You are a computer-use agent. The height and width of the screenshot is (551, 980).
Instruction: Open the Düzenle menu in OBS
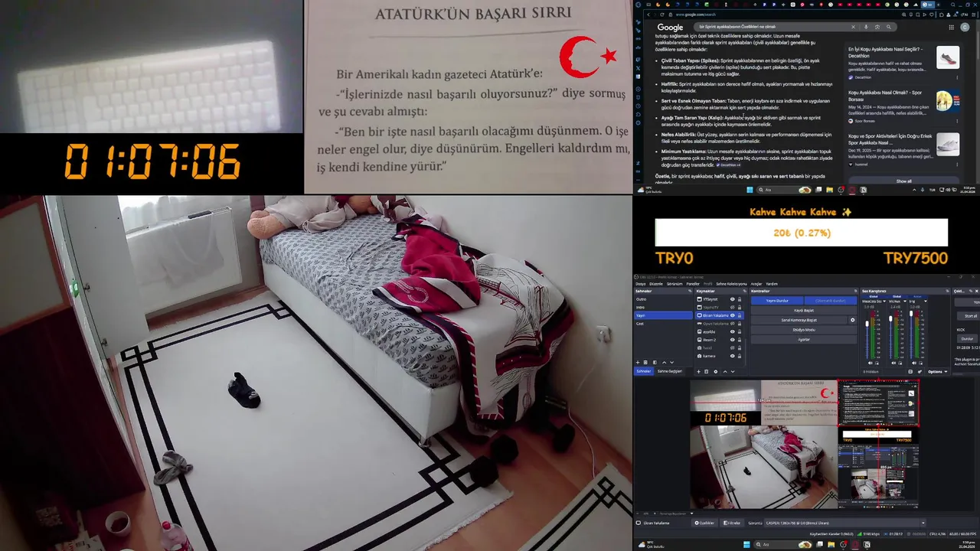click(656, 284)
